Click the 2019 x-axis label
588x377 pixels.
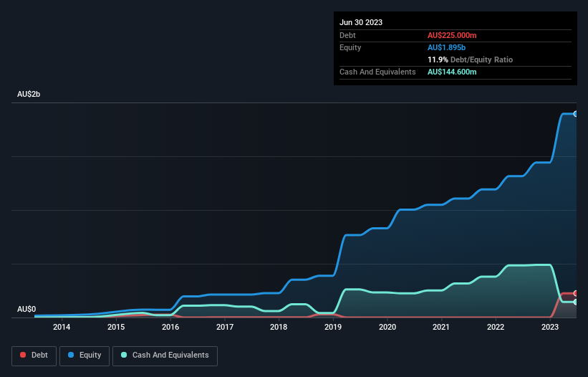(333, 327)
